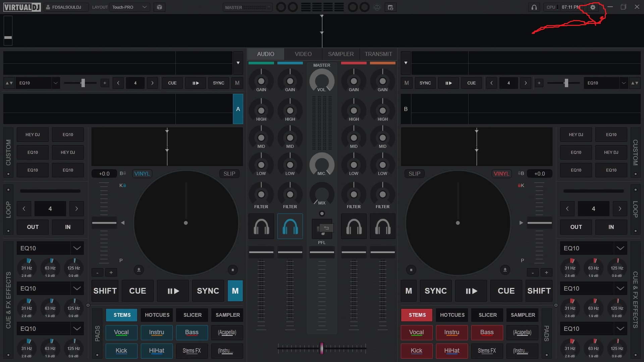Click the headphones icon in title bar

point(534,7)
